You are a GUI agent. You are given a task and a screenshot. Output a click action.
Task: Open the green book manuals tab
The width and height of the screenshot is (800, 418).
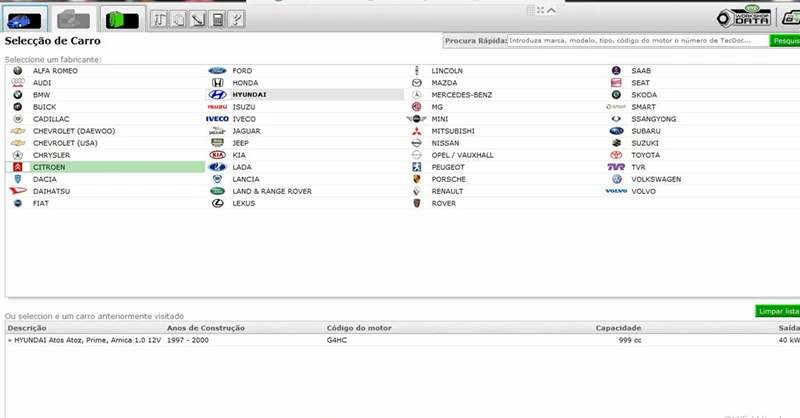(122, 20)
